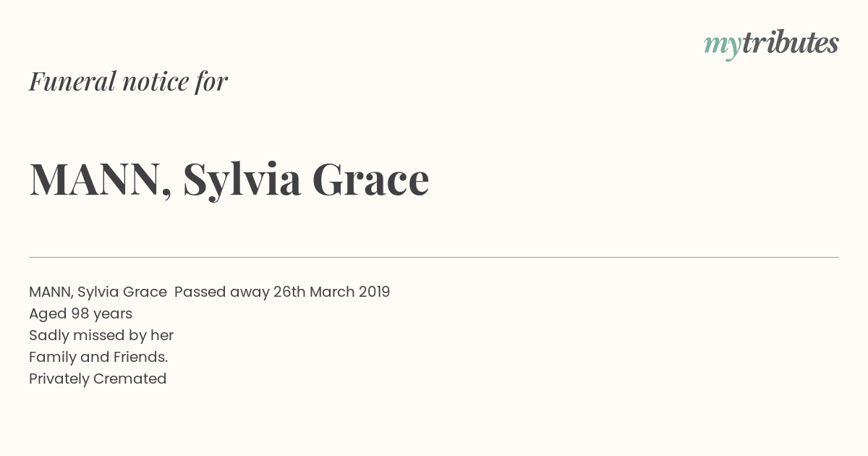Click the word "notice" in the italic heading
This screenshot has width=868, height=456.
[x=156, y=82]
